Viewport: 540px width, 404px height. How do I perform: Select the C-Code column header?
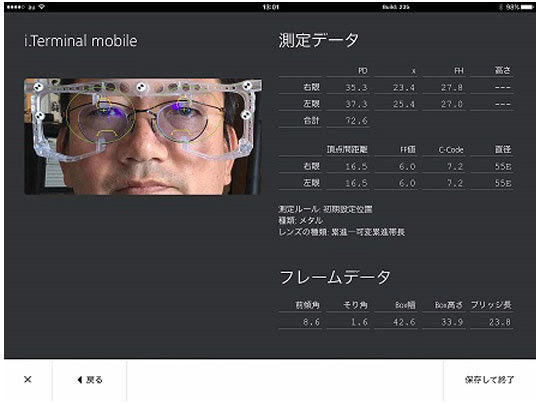[x=451, y=150]
